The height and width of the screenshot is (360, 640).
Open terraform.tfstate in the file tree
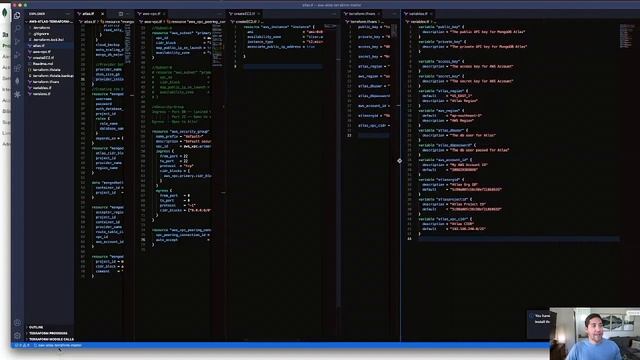[x=49, y=70]
